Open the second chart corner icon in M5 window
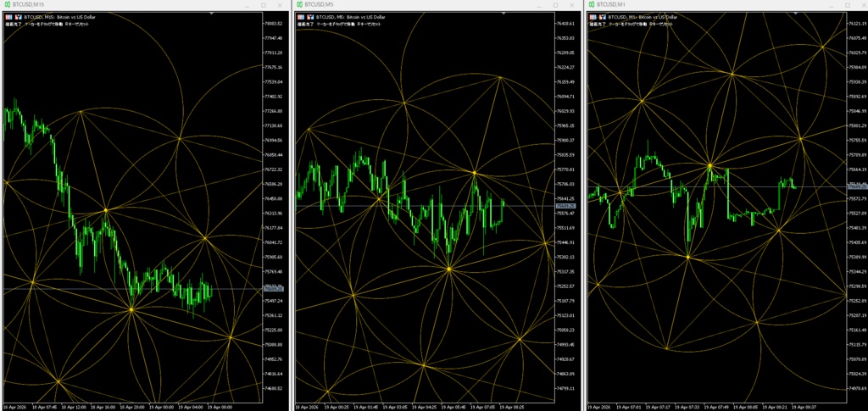 (309, 17)
